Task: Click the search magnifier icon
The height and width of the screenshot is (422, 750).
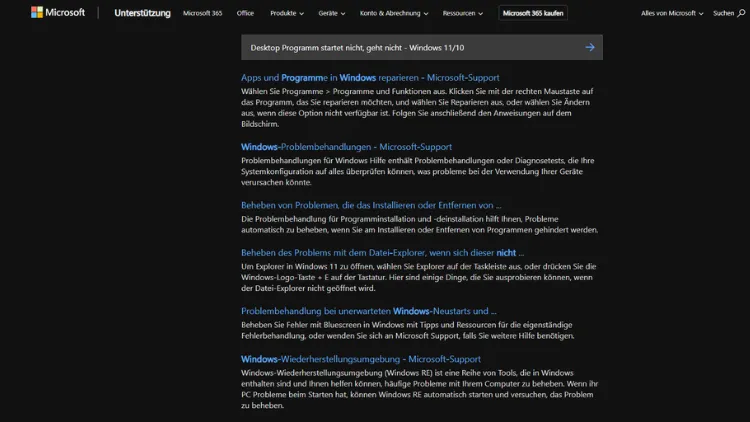Action: 741,13
